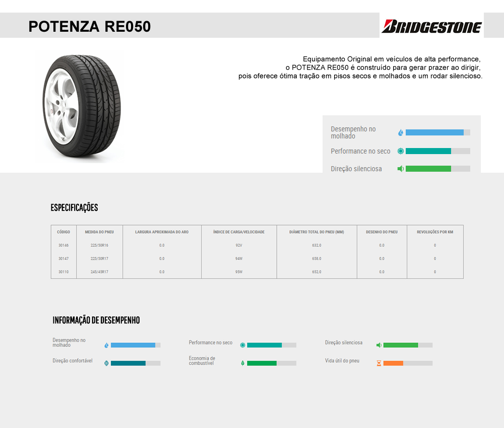Click the 658.0 diameter value
This screenshot has height=428, width=504.
(317, 258)
